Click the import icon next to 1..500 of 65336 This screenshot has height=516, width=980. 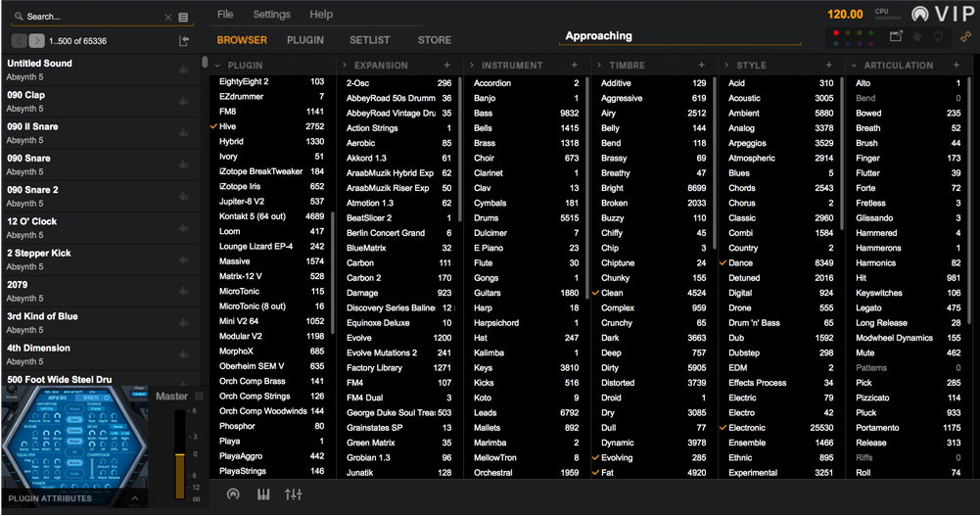click(x=184, y=40)
